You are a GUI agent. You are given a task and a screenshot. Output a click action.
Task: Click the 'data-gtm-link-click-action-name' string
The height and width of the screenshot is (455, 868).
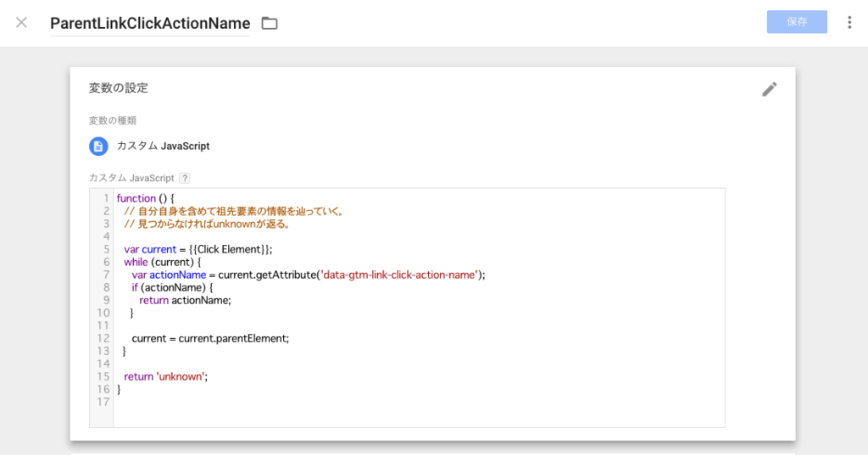(x=399, y=275)
